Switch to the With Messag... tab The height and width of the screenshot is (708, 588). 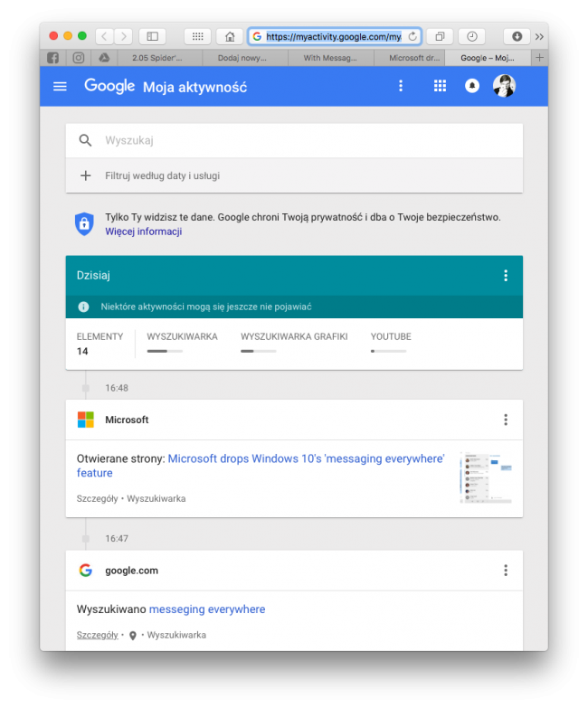click(x=330, y=58)
